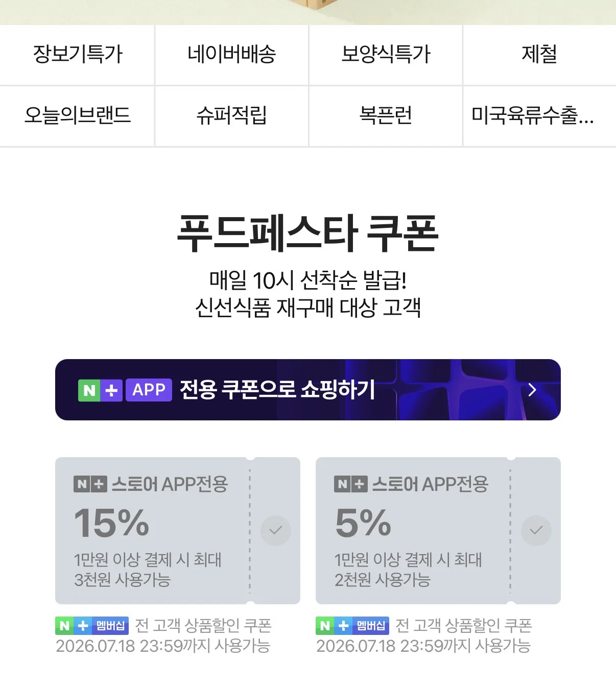Click the N+ logo icon in the banner
Screen dimensions: 616x686
[100, 390]
